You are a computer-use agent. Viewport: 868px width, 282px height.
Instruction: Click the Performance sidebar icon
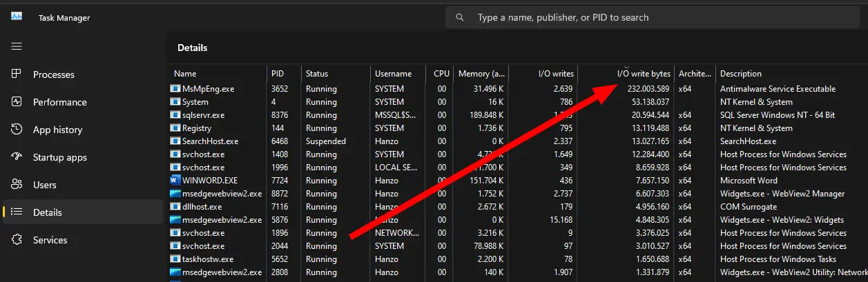17,102
